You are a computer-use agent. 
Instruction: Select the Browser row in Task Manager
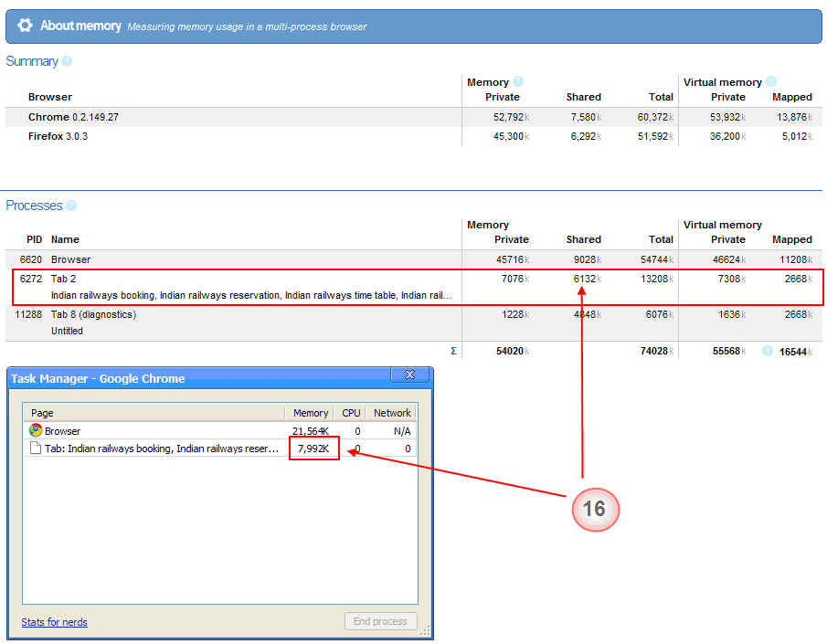pos(220,431)
